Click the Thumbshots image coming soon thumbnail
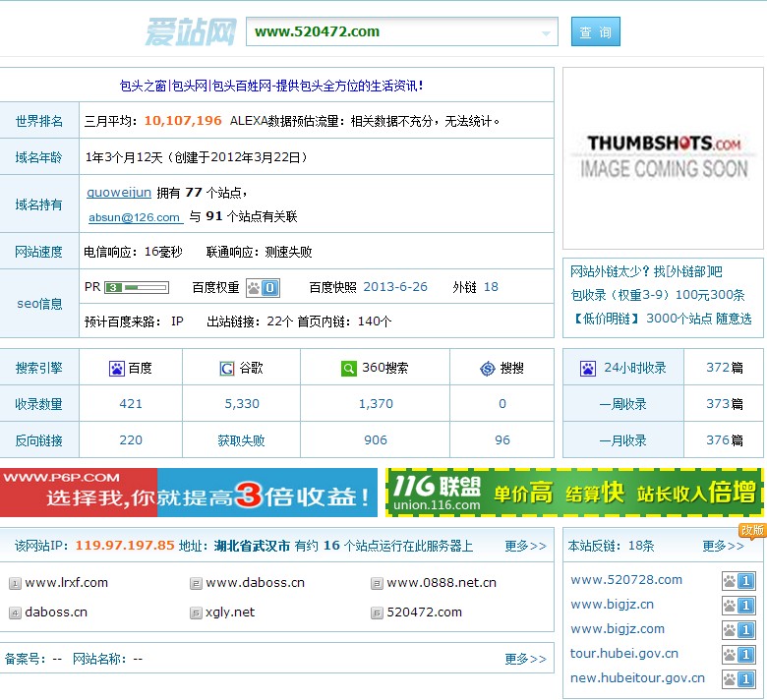Screen dimensions: 767x700 [x=663, y=156]
